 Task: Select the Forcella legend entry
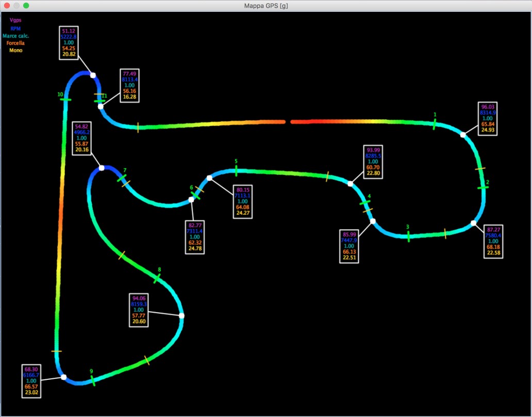point(15,43)
